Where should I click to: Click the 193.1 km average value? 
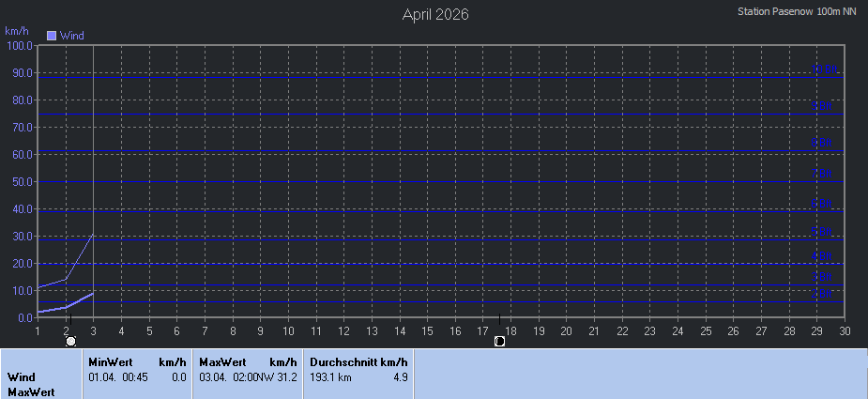[330, 377]
